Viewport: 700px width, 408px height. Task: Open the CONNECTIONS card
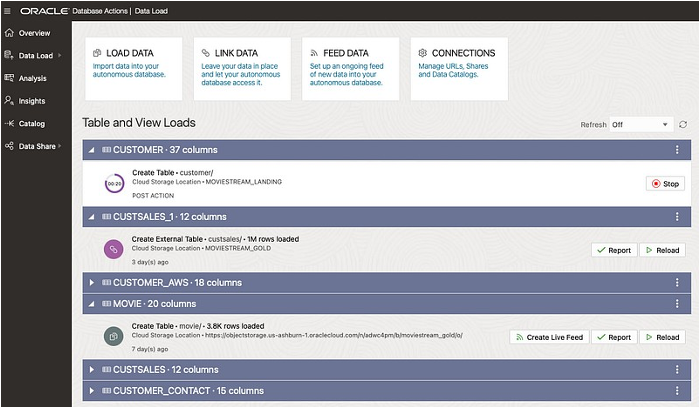click(x=459, y=69)
